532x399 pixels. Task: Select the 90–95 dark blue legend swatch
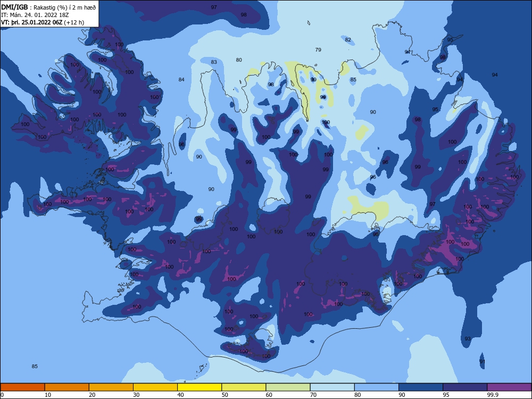coord(421,387)
